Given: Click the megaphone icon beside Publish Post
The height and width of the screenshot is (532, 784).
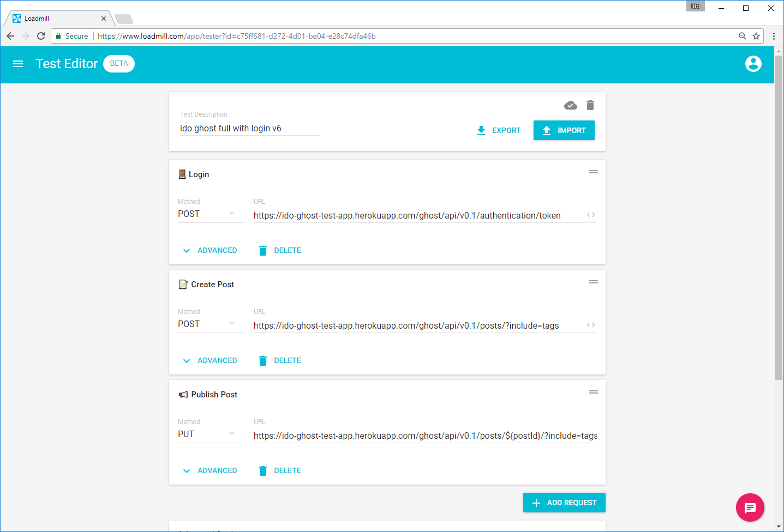Looking at the screenshot, I should (183, 395).
